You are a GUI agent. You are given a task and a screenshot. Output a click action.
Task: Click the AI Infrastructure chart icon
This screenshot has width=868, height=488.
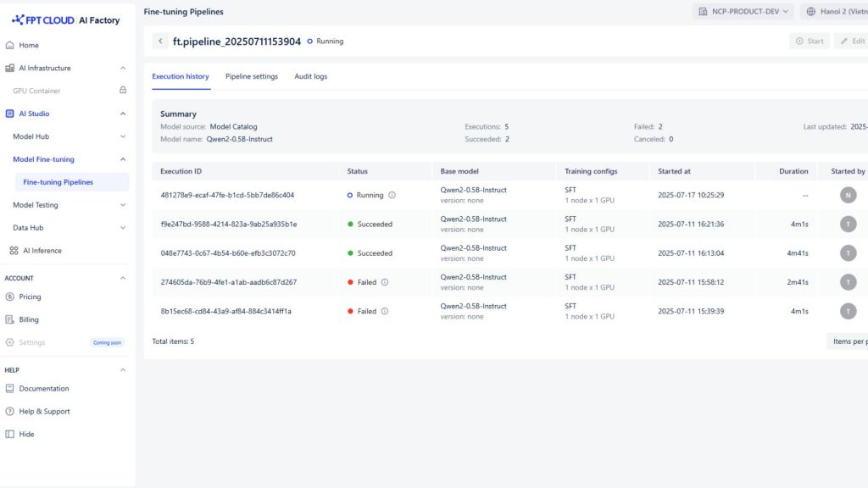tap(9, 68)
